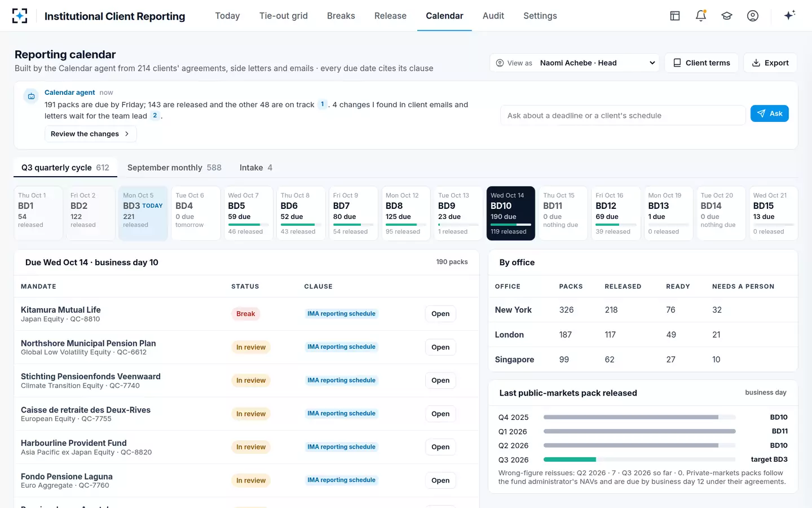Click the New York office row
The width and height of the screenshot is (812, 508).
643,310
